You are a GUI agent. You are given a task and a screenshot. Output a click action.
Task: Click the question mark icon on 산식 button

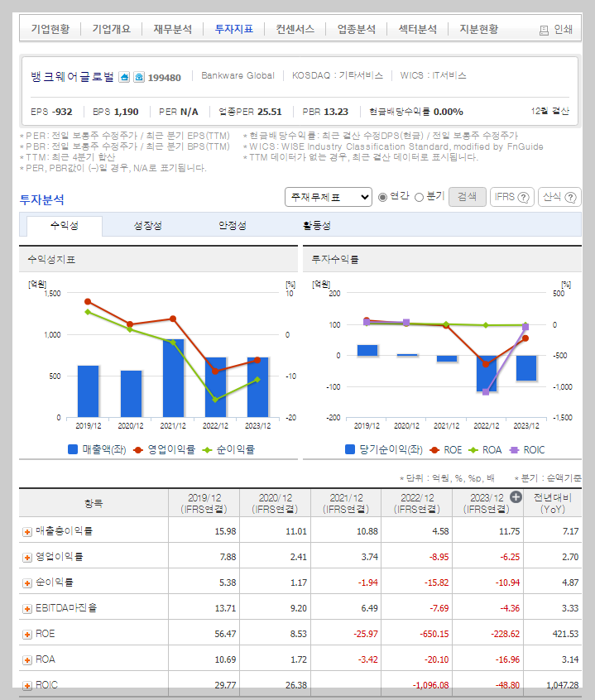(570, 197)
